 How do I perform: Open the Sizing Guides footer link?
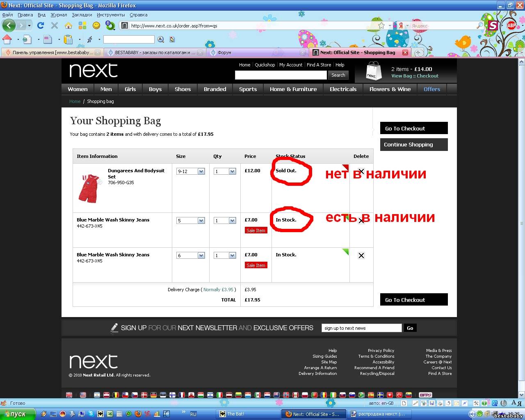coord(325,356)
